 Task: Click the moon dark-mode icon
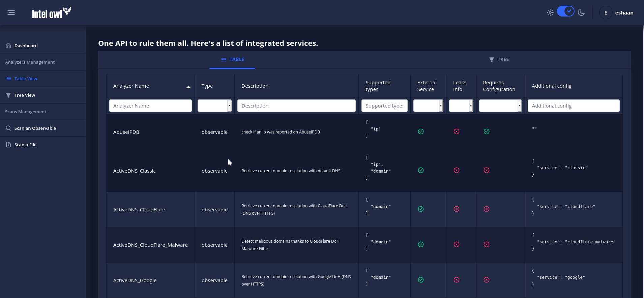(x=581, y=12)
